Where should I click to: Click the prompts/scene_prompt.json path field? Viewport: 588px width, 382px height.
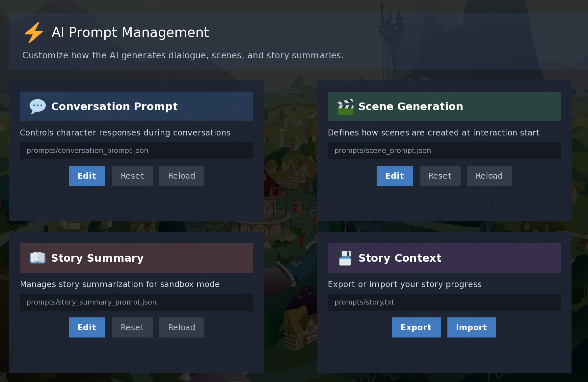444,151
